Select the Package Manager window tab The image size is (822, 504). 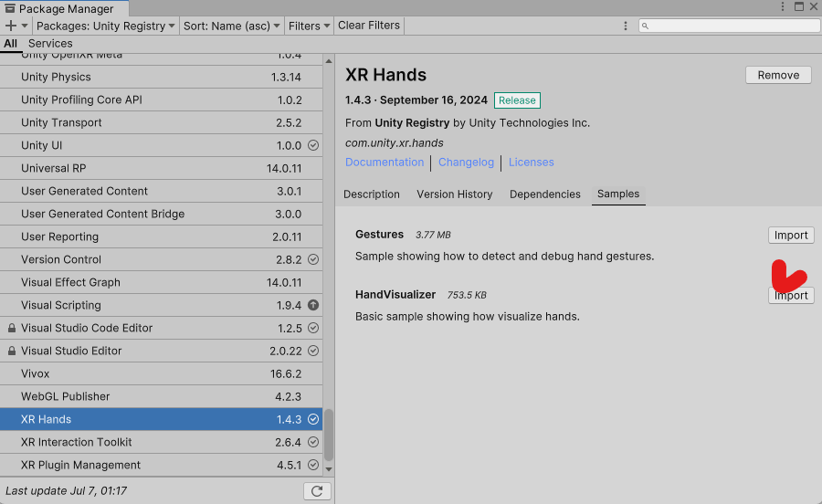64,8
